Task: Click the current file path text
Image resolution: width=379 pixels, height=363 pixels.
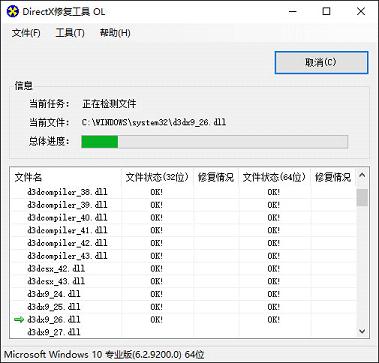Action: click(154, 122)
